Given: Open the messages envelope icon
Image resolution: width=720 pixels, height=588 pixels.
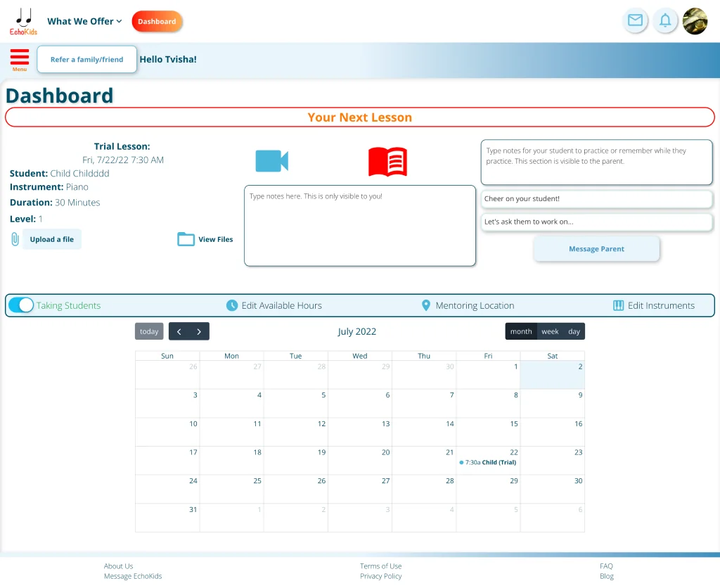Looking at the screenshot, I should click(x=635, y=20).
